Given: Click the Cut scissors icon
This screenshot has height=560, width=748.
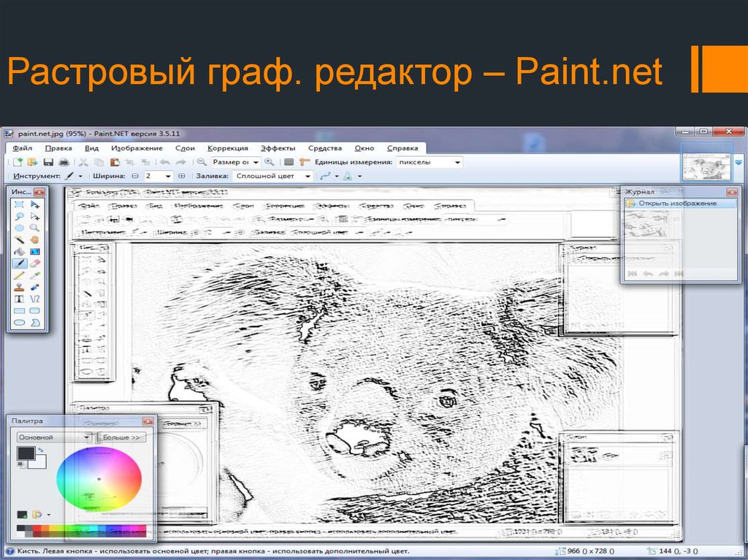Looking at the screenshot, I should tap(83, 162).
